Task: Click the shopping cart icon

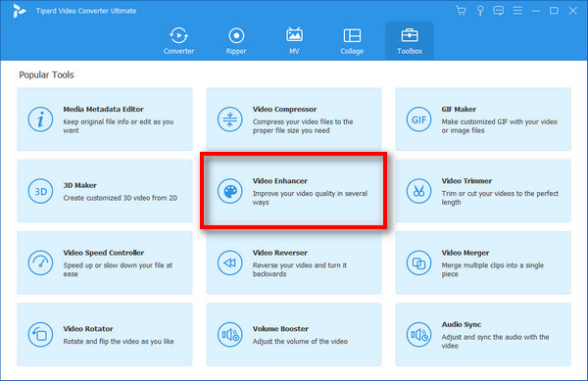Action: point(461,11)
